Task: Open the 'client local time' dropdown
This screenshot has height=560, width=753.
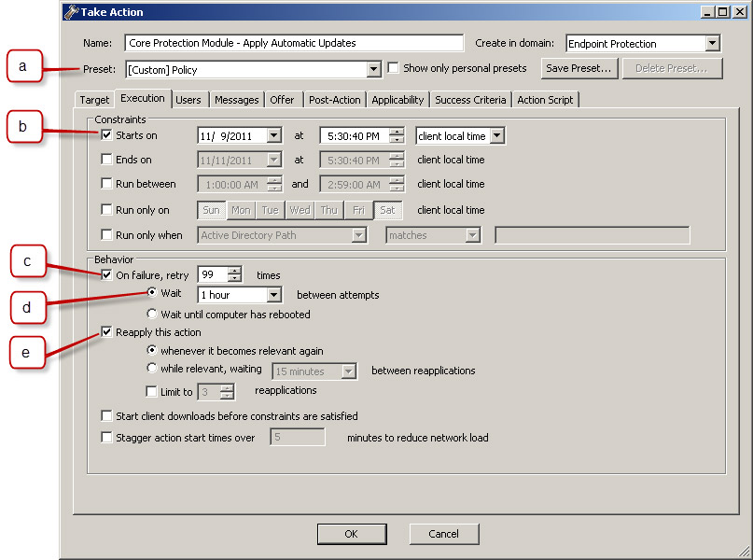Action: [x=497, y=134]
